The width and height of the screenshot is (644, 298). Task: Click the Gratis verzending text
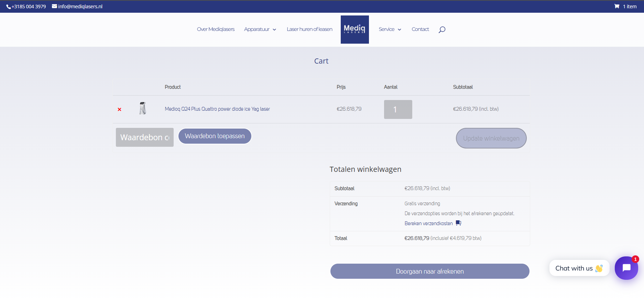point(422,203)
